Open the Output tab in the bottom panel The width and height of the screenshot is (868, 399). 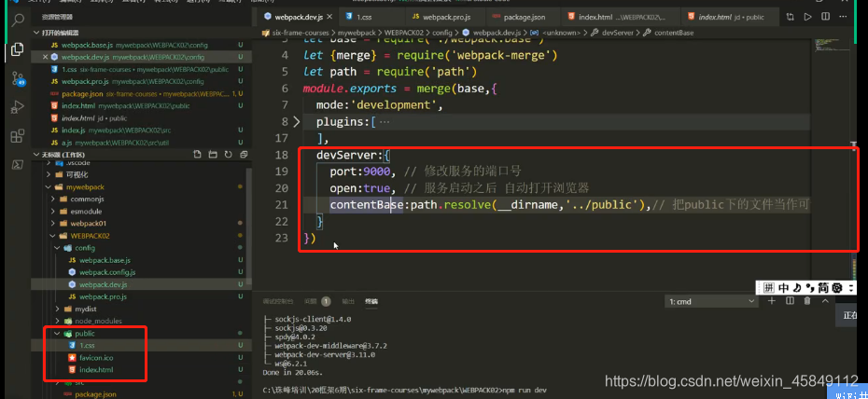[347, 302]
